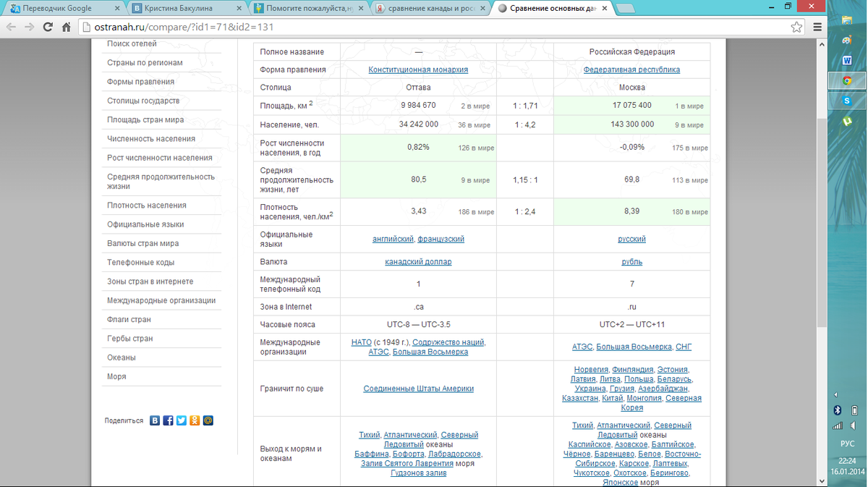Follow the СНГ organization link
The width and height of the screenshot is (868, 487).
pyautogui.click(x=684, y=347)
